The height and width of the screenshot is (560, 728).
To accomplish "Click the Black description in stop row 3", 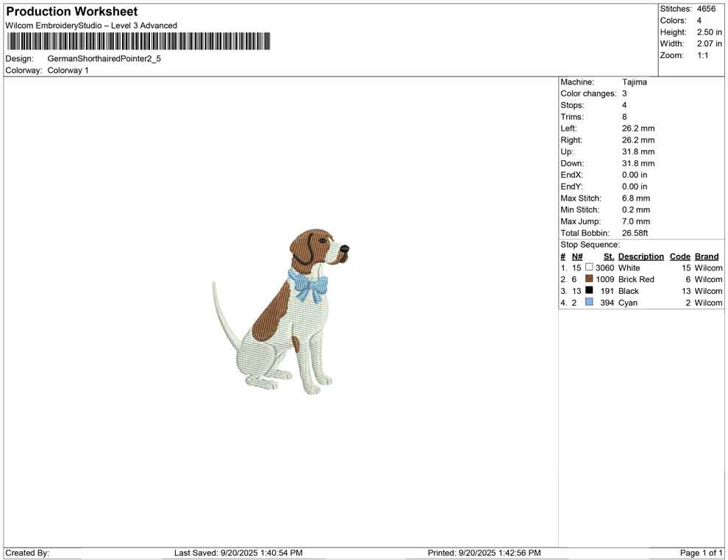I will tap(629, 291).
